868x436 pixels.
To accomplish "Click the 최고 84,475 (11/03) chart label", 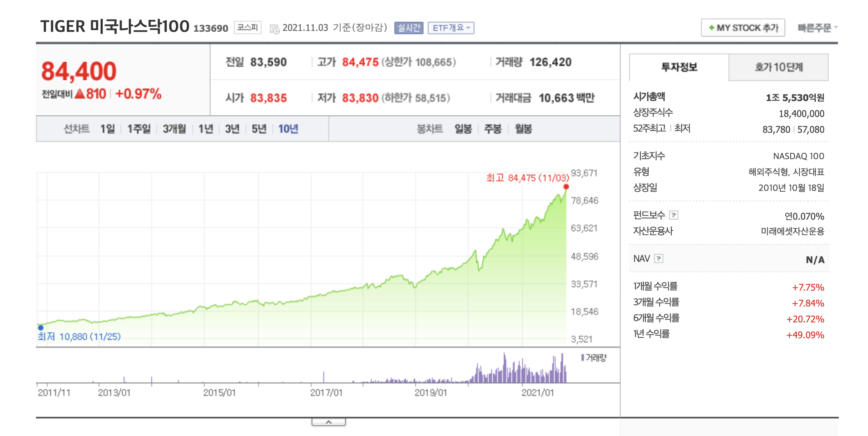I will (528, 178).
